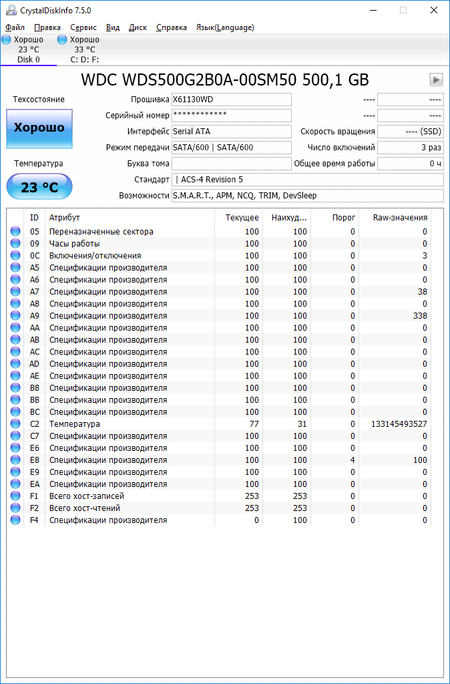Viewport: 450px width, 684px height.
Task: Open the Файл menu
Action: [15, 27]
